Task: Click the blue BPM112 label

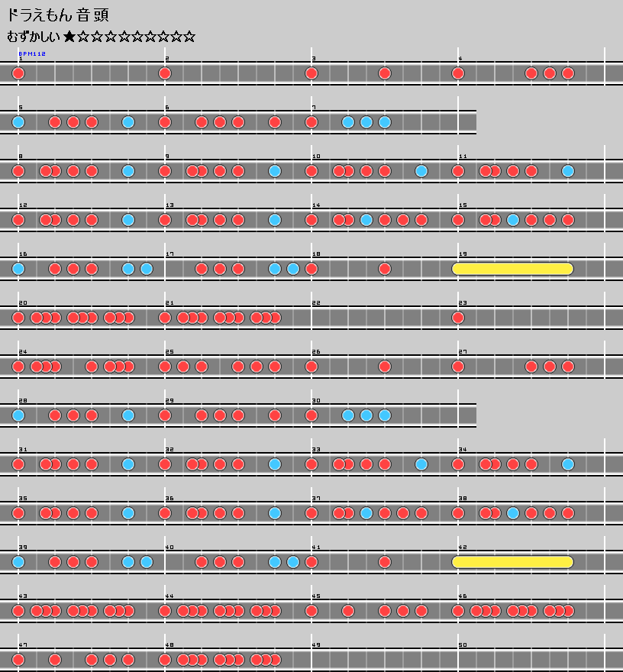Action: (32, 53)
